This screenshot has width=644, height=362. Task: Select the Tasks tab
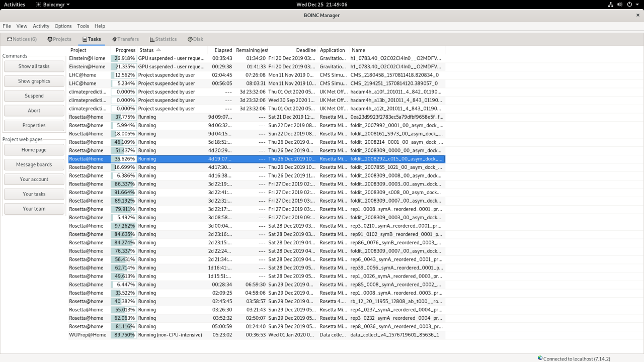pyautogui.click(x=92, y=39)
